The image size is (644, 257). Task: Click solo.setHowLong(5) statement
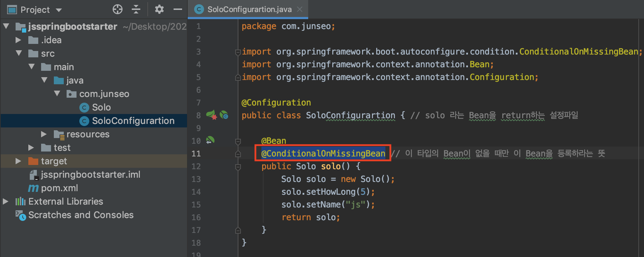coord(328,192)
